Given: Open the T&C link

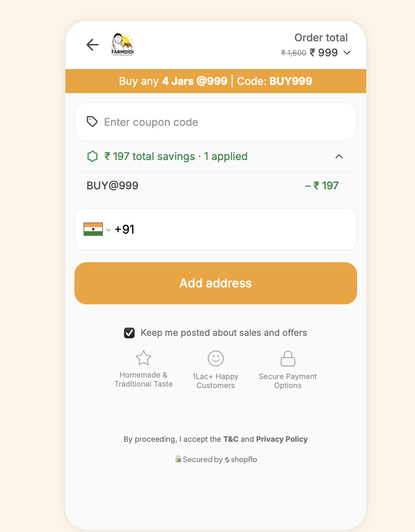Looking at the screenshot, I should [x=231, y=439].
